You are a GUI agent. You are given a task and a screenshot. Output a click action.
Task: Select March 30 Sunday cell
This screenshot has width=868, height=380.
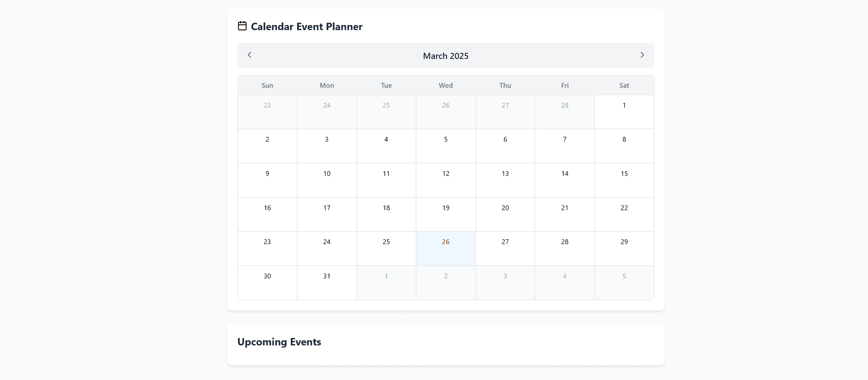click(267, 283)
